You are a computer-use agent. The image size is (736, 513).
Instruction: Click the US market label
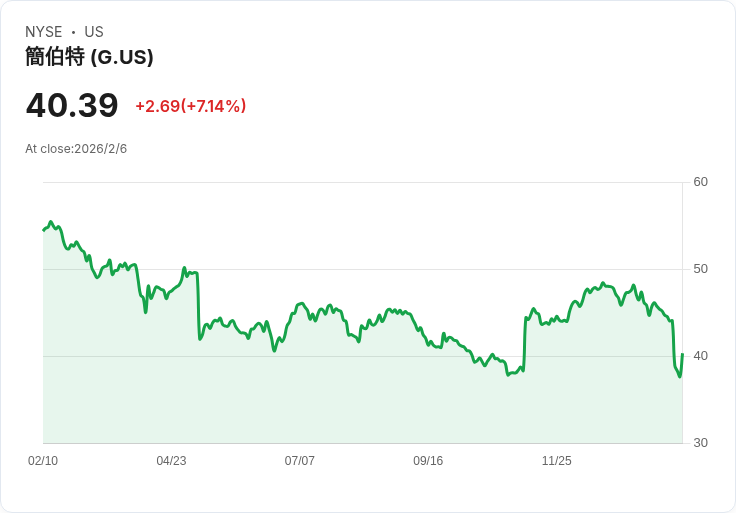point(94,32)
